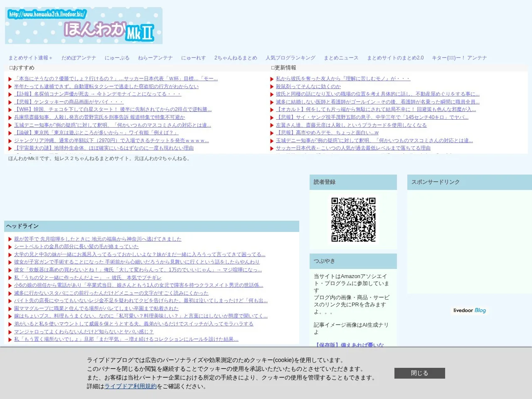
Task: Click the red arrow beside シートベルトの金具 headline
Action: coord(10,247)
